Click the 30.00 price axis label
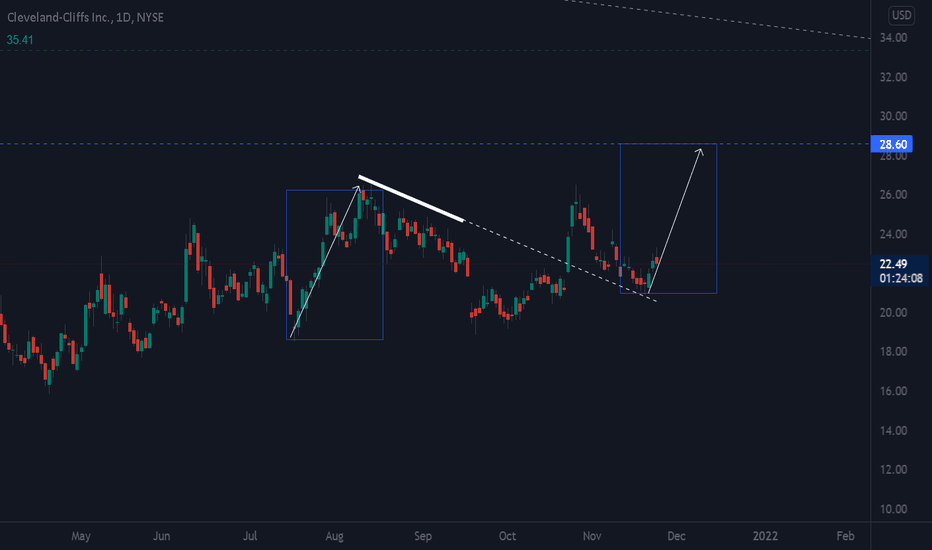 [x=893, y=116]
